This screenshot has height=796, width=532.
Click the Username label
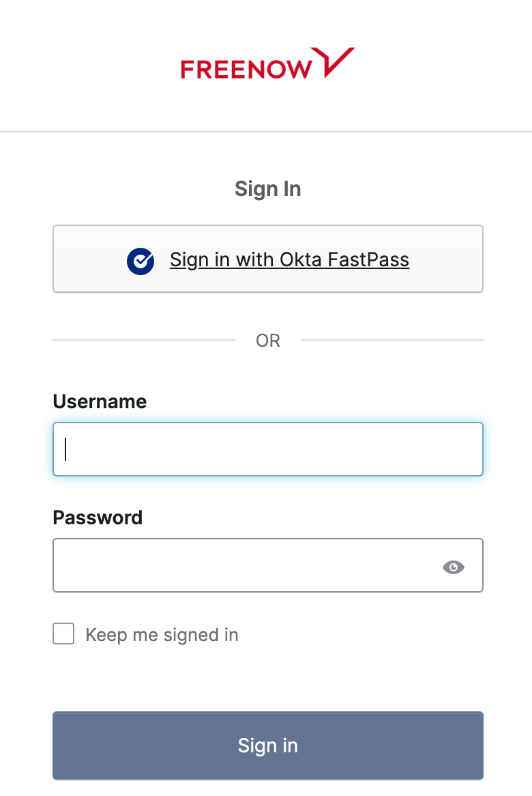tap(100, 401)
